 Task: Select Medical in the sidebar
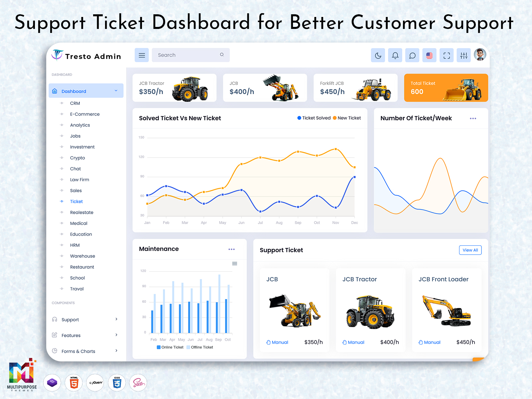pyautogui.click(x=79, y=223)
